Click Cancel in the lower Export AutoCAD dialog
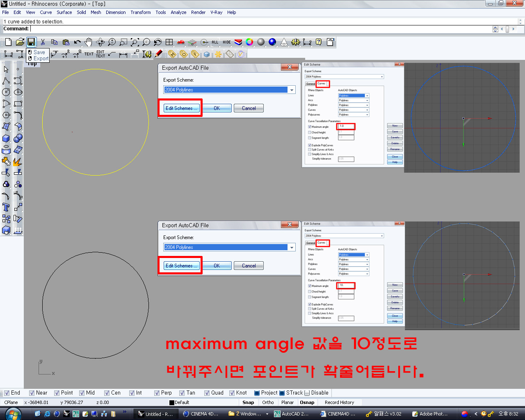This screenshot has width=525, height=420. (x=249, y=266)
